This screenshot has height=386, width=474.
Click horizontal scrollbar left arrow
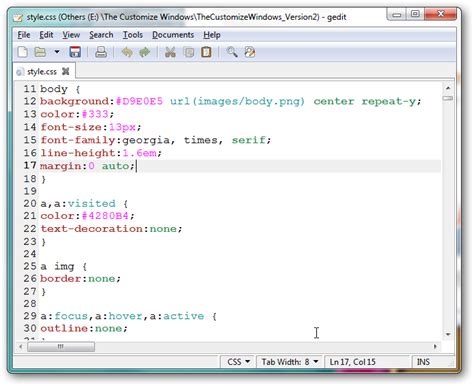(21, 347)
